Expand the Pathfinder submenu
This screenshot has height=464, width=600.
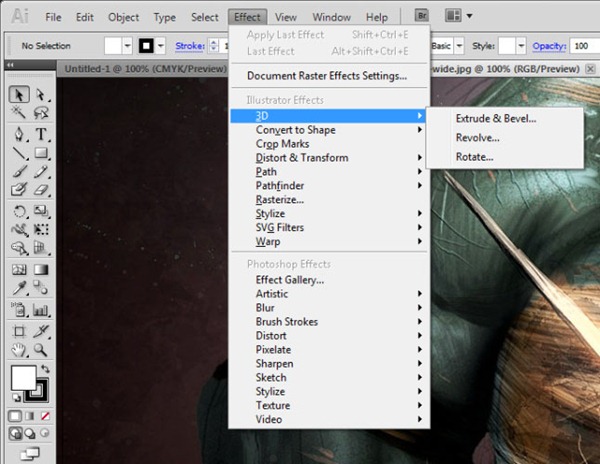pyautogui.click(x=329, y=186)
